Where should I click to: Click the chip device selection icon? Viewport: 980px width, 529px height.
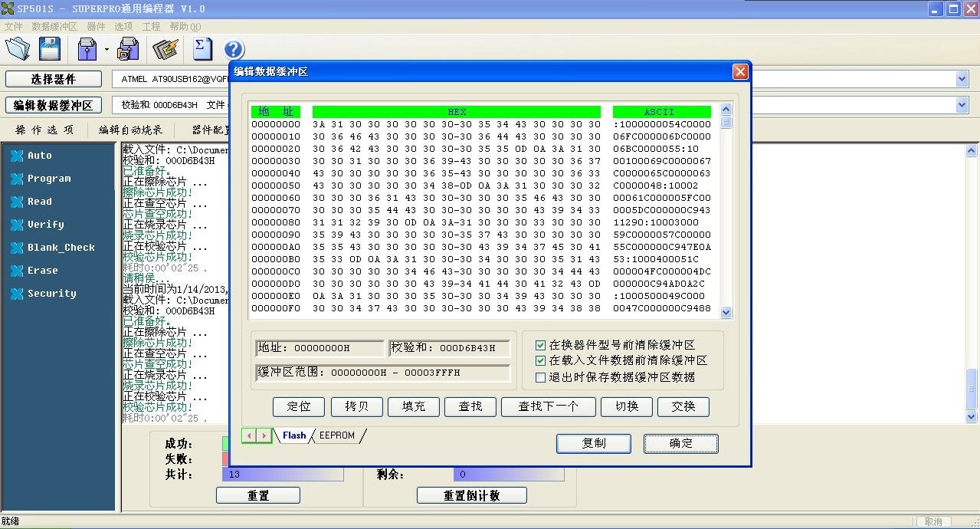tap(165, 49)
